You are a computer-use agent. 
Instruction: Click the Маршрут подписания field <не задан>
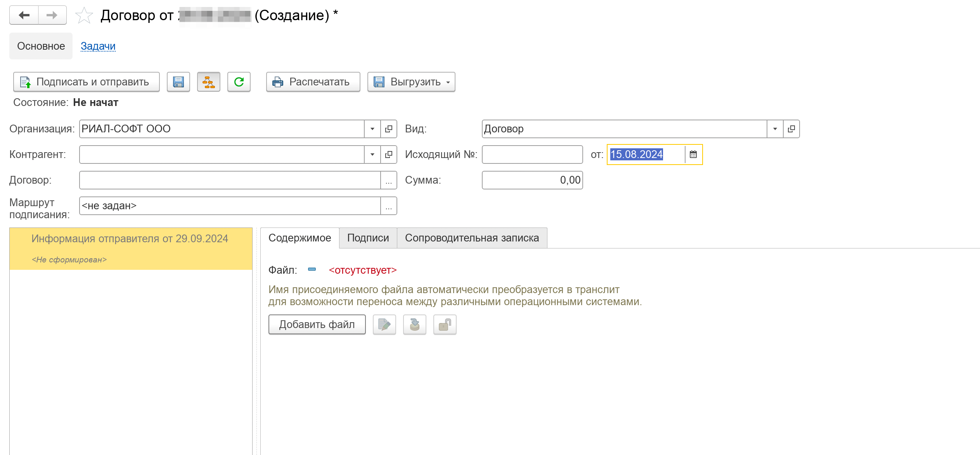[x=230, y=206]
